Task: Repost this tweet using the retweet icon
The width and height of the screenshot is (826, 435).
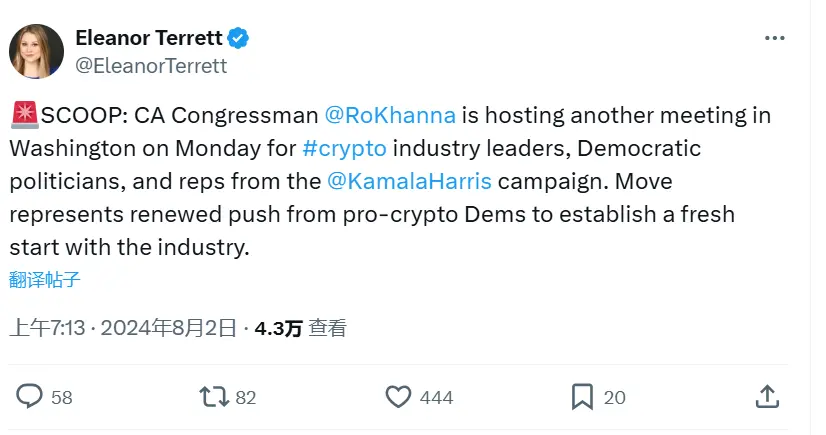Action: click(213, 397)
